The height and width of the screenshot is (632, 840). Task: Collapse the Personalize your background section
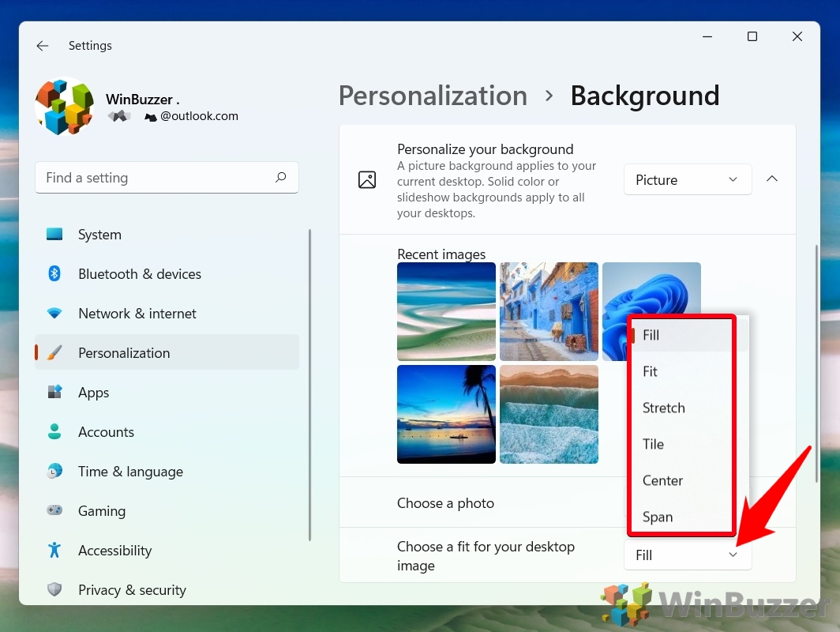click(x=772, y=179)
